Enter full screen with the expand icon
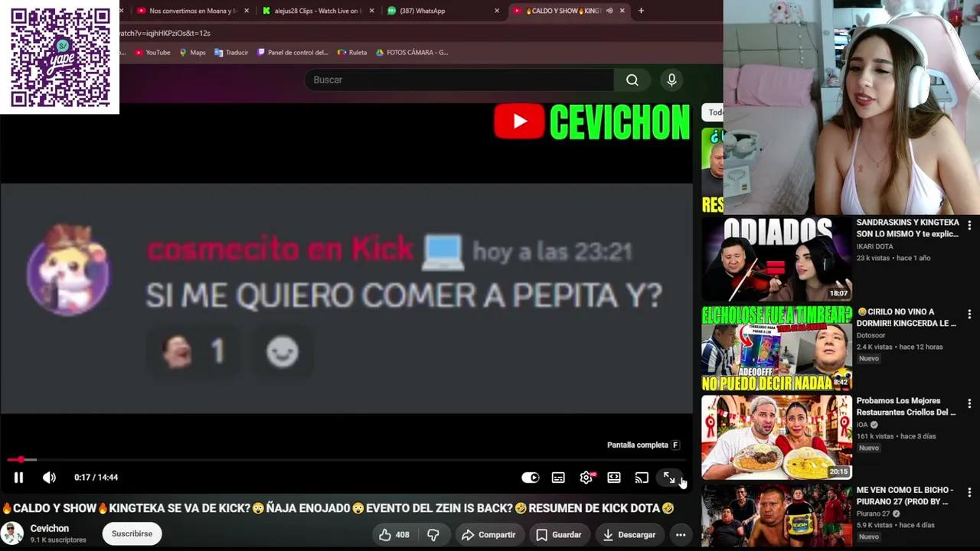980x551 pixels. click(669, 478)
